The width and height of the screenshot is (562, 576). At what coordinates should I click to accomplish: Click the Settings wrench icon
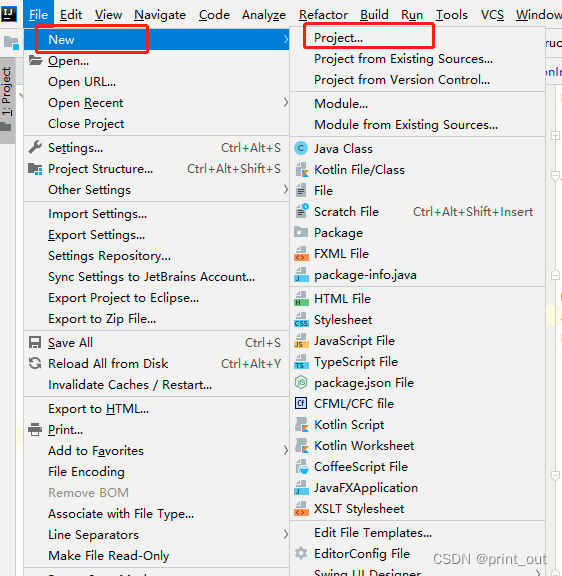(x=35, y=147)
